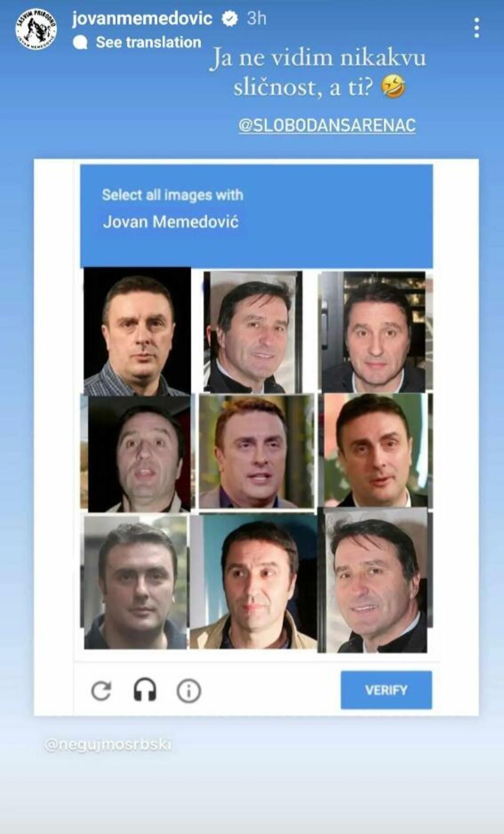Image resolution: width=504 pixels, height=834 pixels.
Task: Select bottom-middle tile with beige jacket
Action: (254, 581)
